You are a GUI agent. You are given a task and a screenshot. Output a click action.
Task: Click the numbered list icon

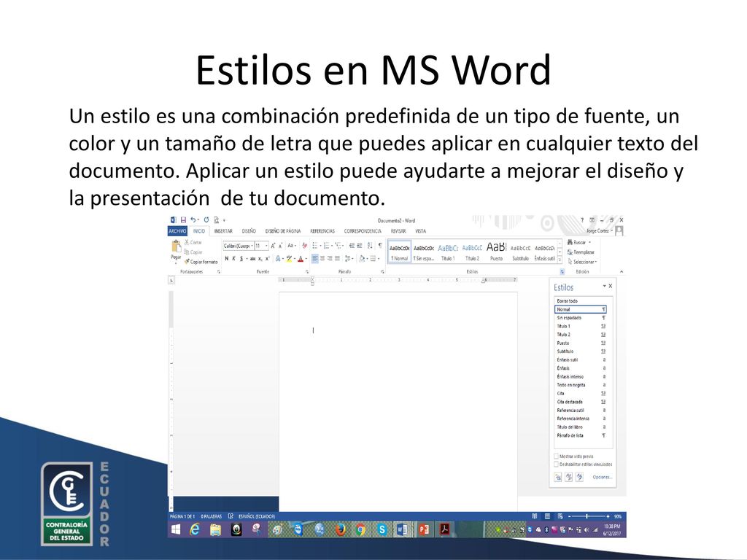326,246
